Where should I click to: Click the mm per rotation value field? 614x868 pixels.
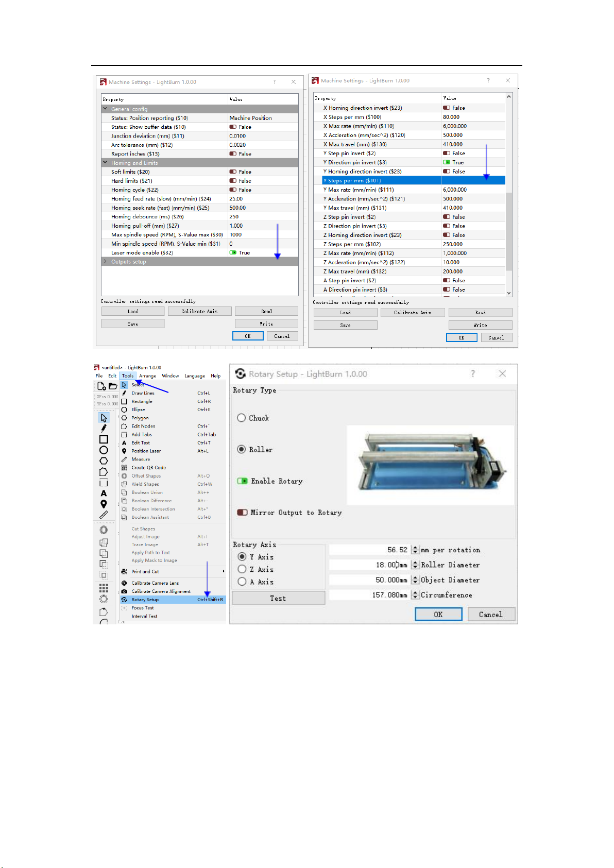pyautogui.click(x=370, y=550)
